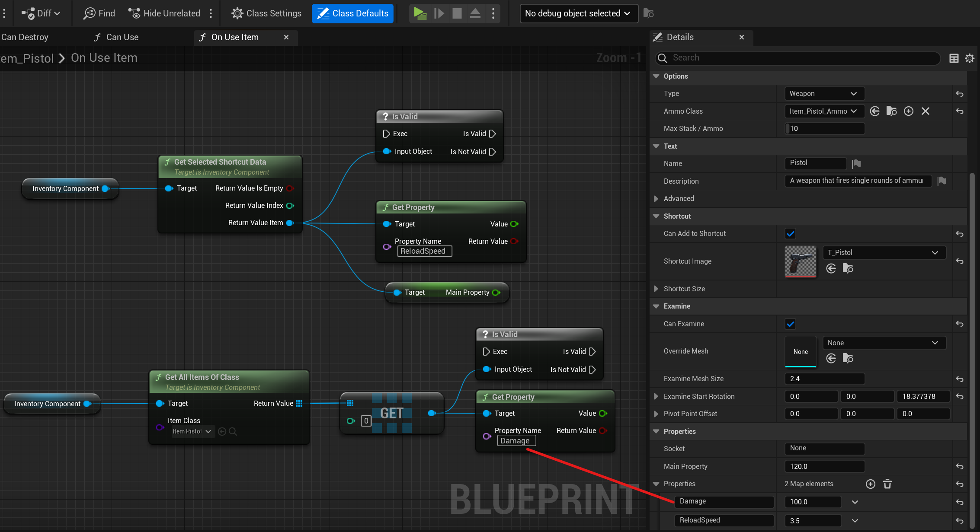Expand the Shortcut Size row
The width and height of the screenshot is (980, 532).
click(x=656, y=289)
